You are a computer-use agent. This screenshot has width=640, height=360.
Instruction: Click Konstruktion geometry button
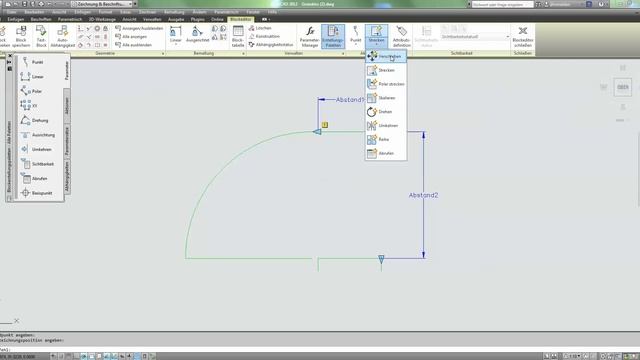point(264,36)
